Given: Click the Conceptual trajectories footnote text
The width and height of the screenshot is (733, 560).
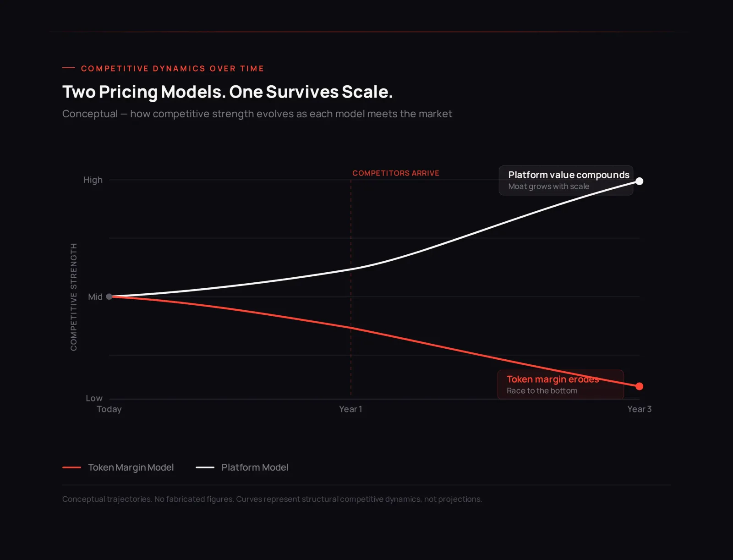Looking at the screenshot, I should pyautogui.click(x=272, y=499).
